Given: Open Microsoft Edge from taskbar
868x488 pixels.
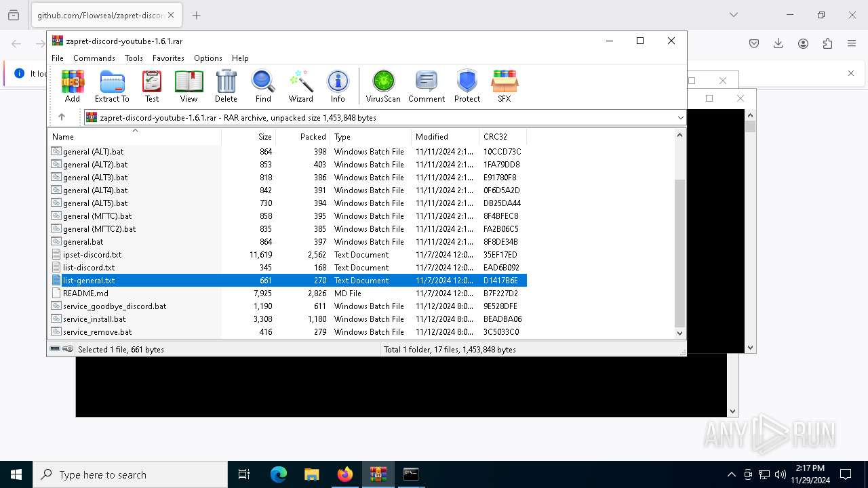Looking at the screenshot, I should pyautogui.click(x=279, y=474).
